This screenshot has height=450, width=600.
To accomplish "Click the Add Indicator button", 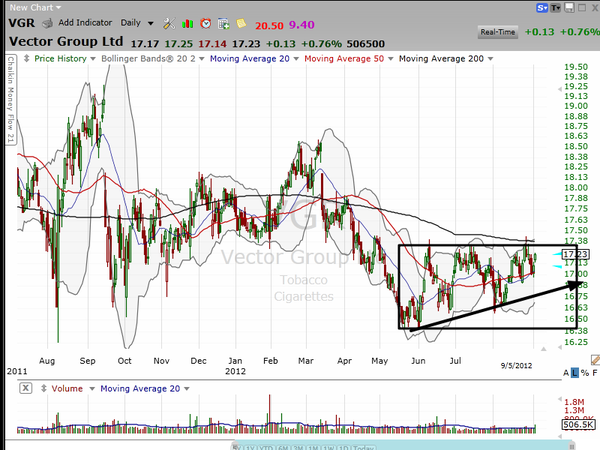I will pyautogui.click(x=85, y=23).
